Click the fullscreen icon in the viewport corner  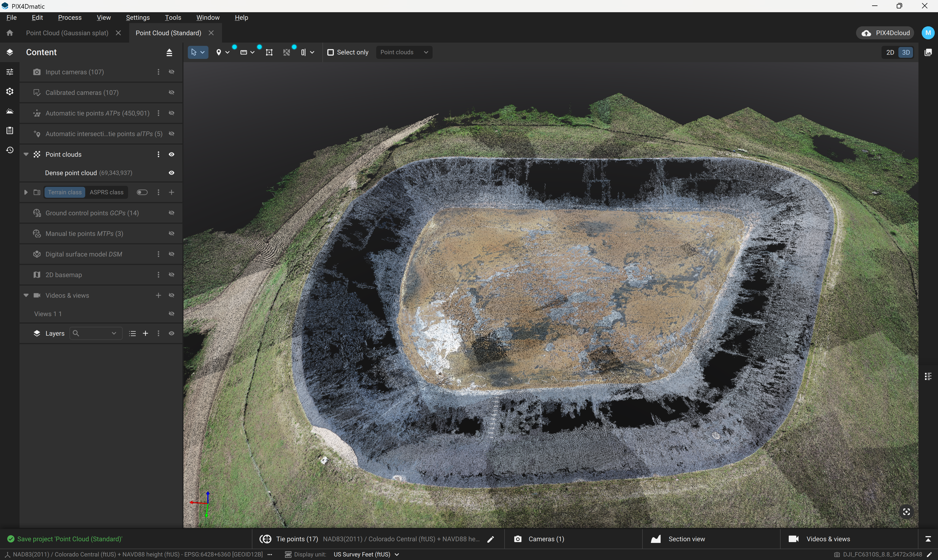(x=907, y=512)
